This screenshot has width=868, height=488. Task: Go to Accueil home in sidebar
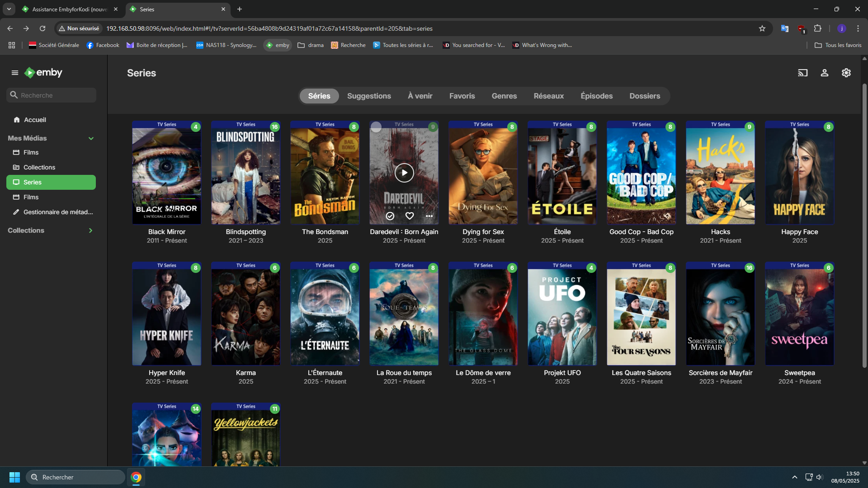pos(35,120)
